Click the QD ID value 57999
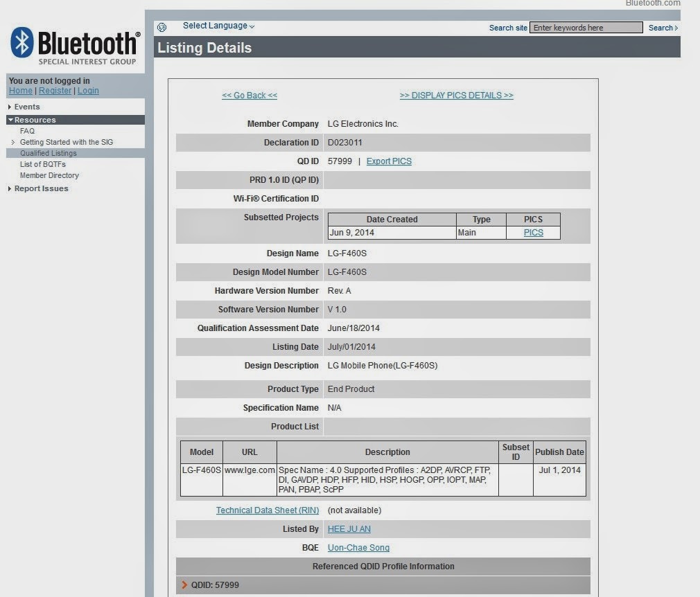Viewport: 700px width, 597px height. click(x=340, y=161)
